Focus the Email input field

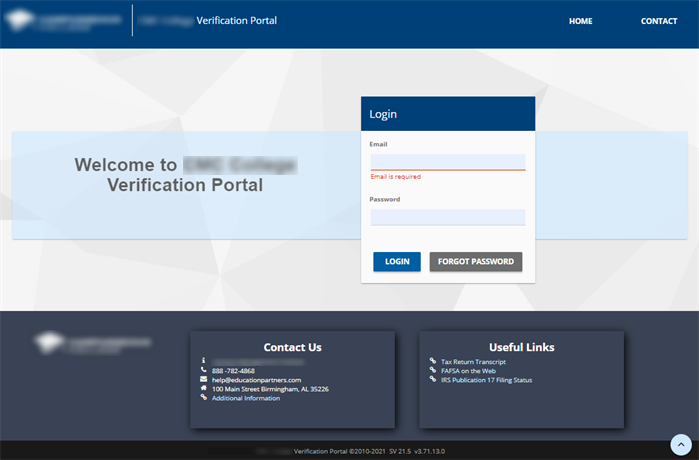pos(447,162)
